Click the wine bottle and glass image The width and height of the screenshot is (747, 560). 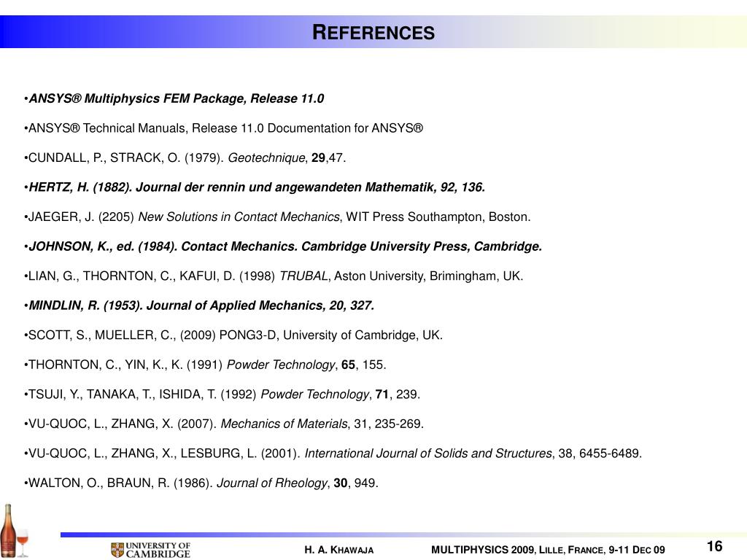(15, 531)
